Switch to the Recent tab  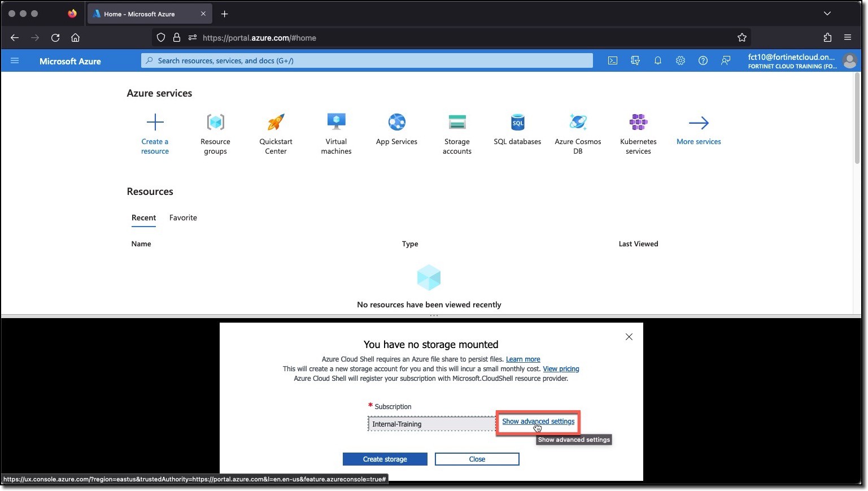coord(143,218)
